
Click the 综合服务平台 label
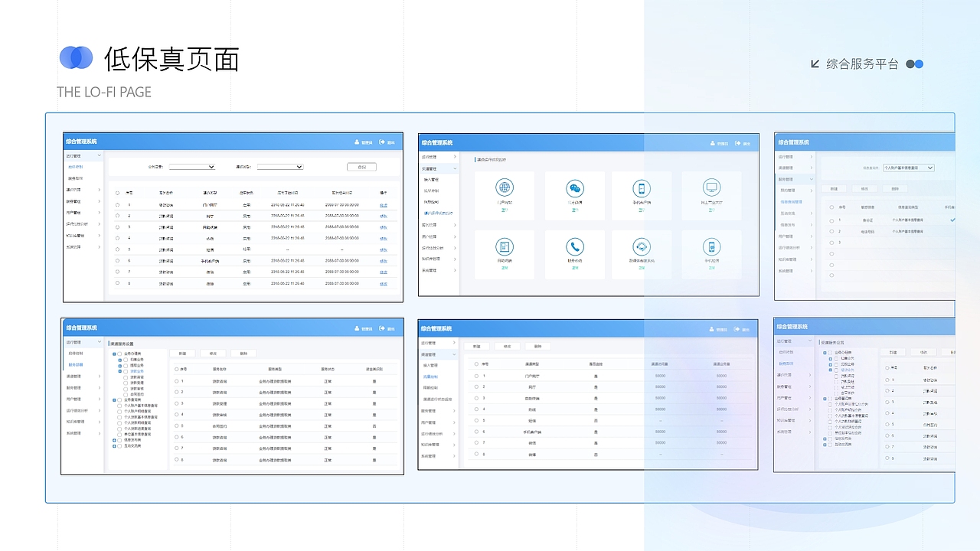coord(862,64)
